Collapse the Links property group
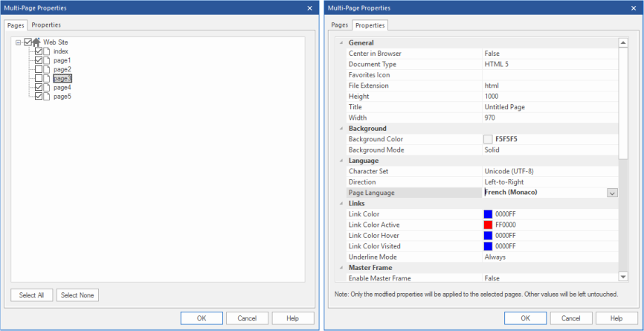 pyautogui.click(x=341, y=203)
